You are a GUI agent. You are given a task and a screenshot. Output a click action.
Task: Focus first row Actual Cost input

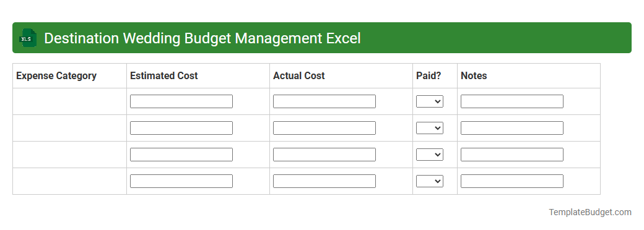click(x=324, y=101)
